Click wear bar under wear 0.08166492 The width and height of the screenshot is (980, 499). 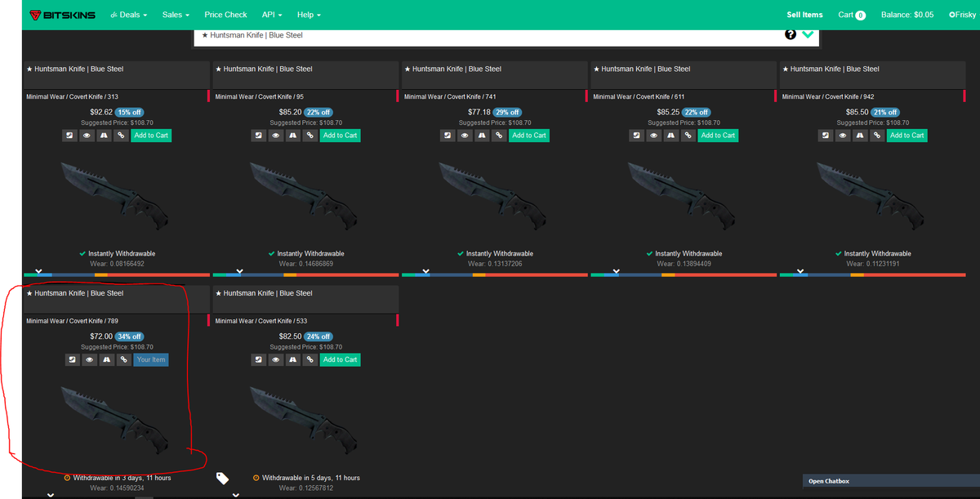117,274
